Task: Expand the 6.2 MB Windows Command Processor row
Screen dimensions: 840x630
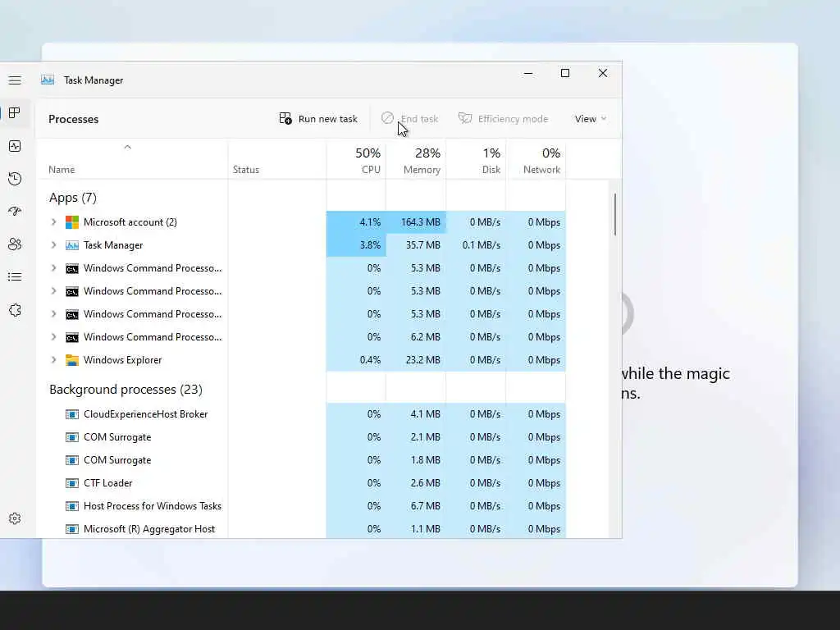Action: coord(53,337)
